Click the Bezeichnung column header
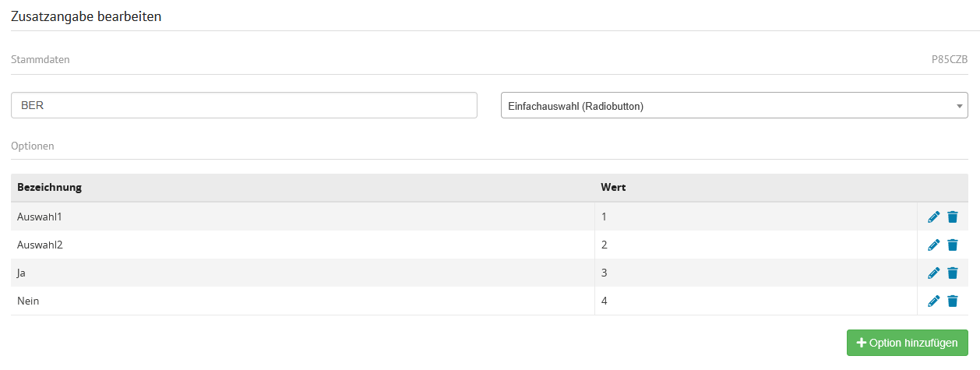980x370 pixels. click(x=50, y=188)
